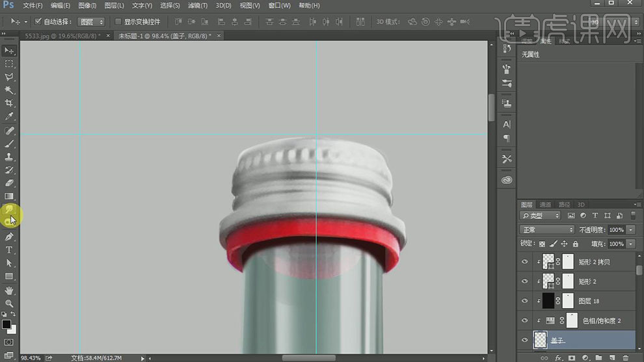
Task: Hide the 盖子 layer
Action: pyautogui.click(x=524, y=341)
